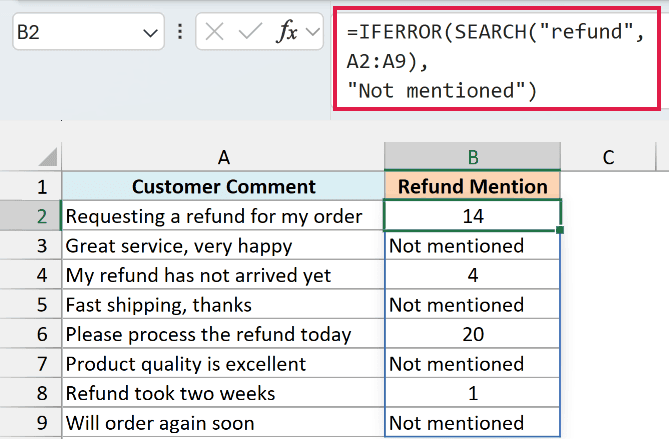Screen dimensions: 669x439
Task: Click the Name Box showing B2
Action: click(x=88, y=32)
